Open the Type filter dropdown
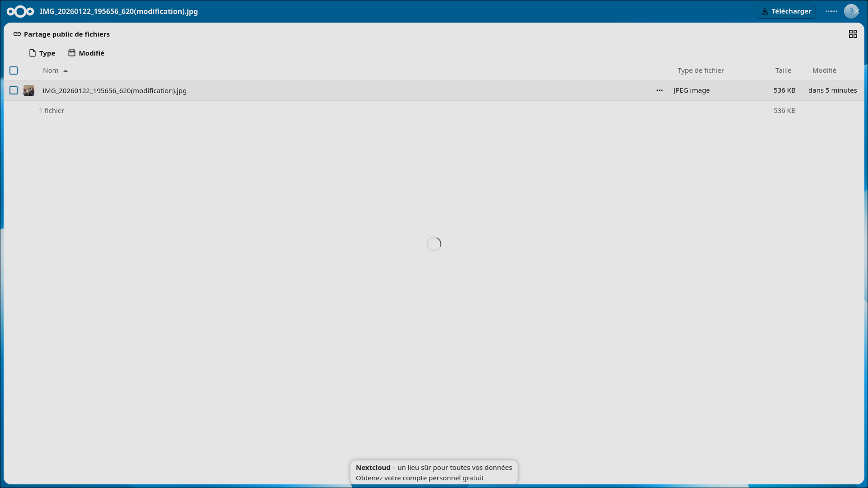Viewport: 868px width, 488px height. 42,53
